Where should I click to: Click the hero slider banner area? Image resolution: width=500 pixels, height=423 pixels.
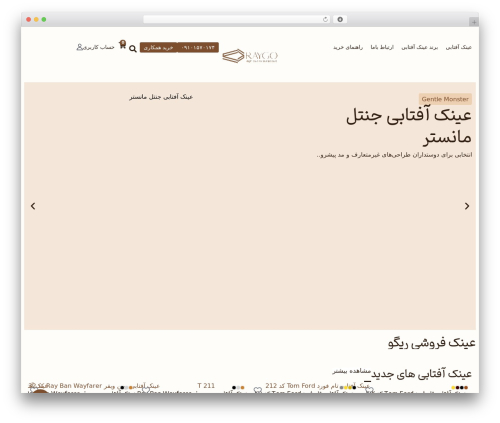pos(250,206)
